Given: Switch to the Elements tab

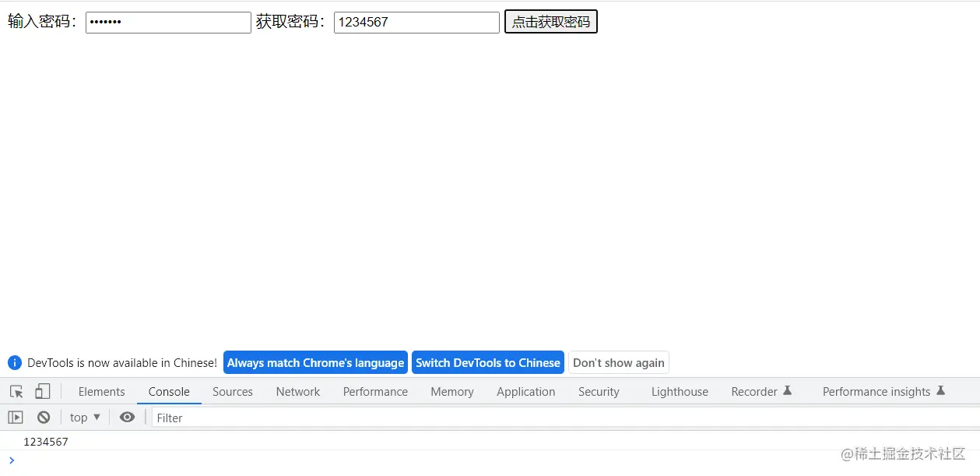Looking at the screenshot, I should click(x=101, y=392).
